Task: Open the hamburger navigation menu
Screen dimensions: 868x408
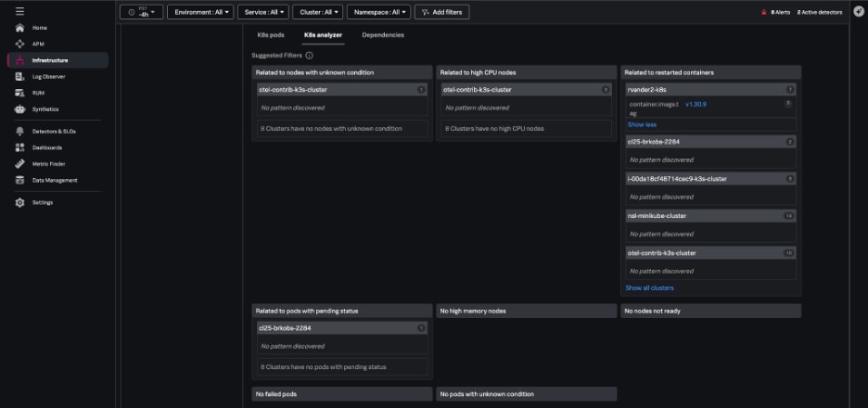Action: coord(19,12)
